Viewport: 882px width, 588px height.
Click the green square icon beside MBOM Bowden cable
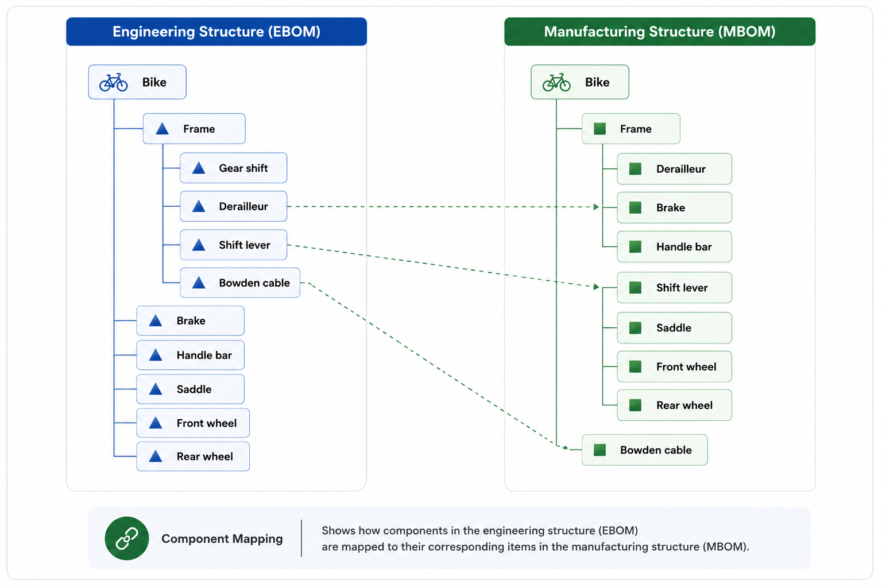pos(600,450)
